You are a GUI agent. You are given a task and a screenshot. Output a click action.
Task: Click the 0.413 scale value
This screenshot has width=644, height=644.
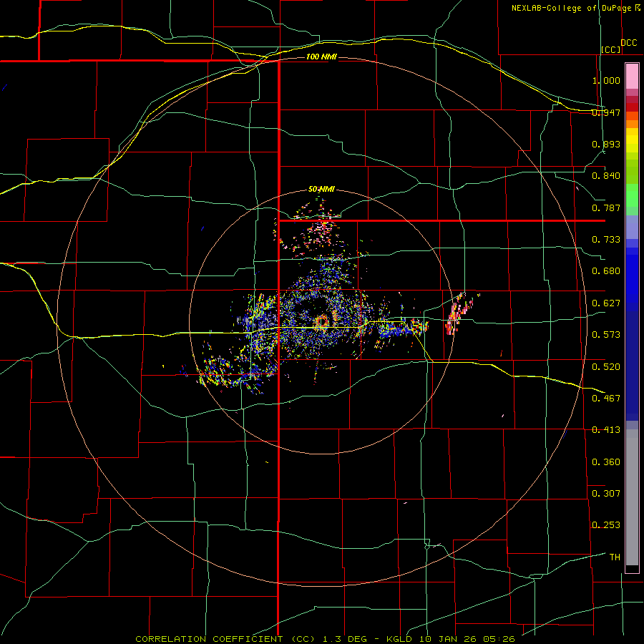tap(606, 430)
